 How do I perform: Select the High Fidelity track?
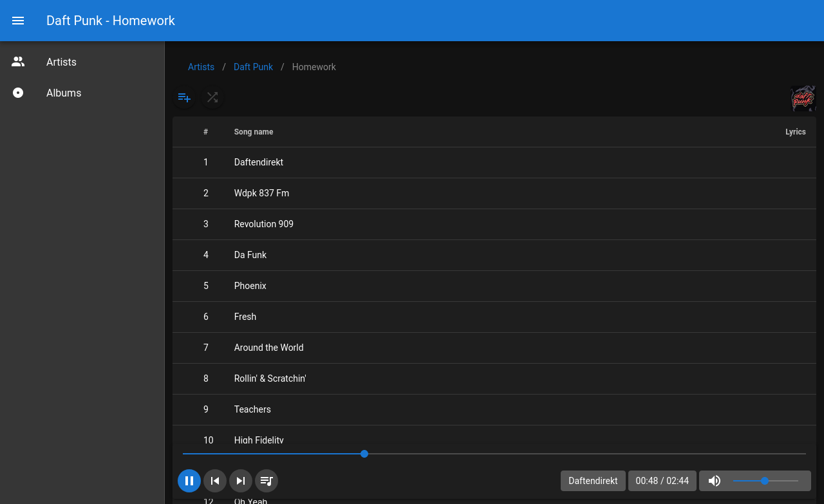coord(494,436)
